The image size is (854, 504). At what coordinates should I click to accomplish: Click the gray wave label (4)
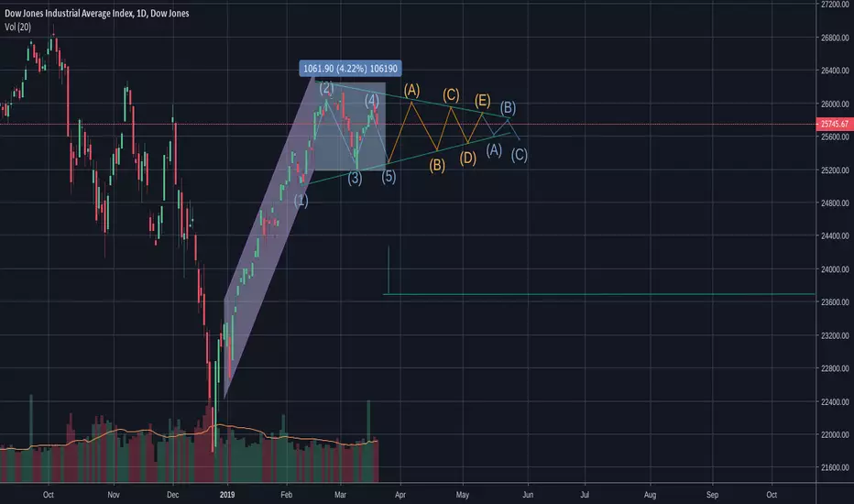click(372, 100)
